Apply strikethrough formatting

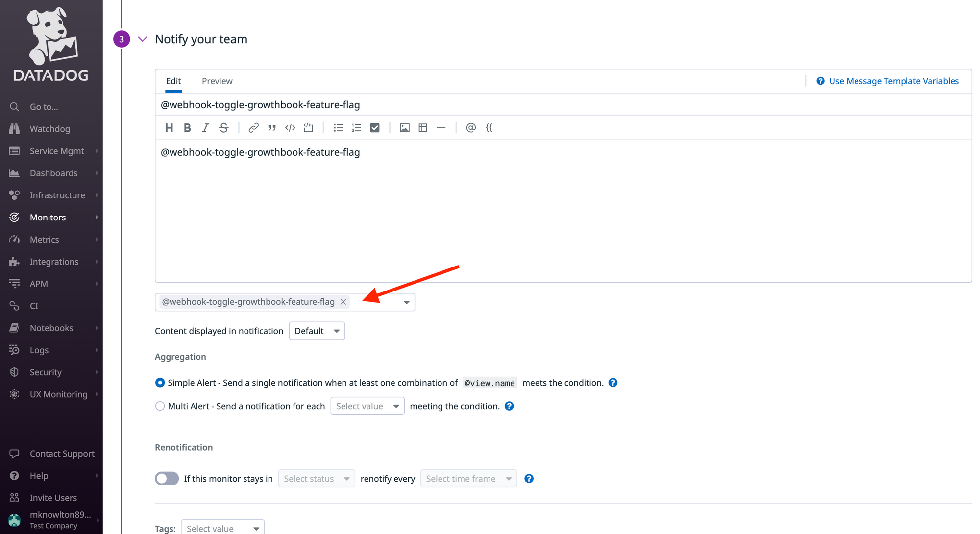224,128
